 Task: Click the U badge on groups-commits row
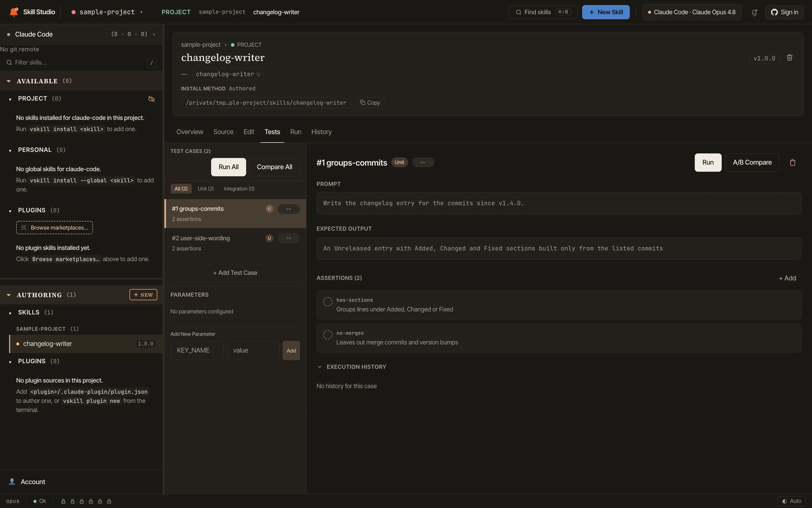pos(269,209)
